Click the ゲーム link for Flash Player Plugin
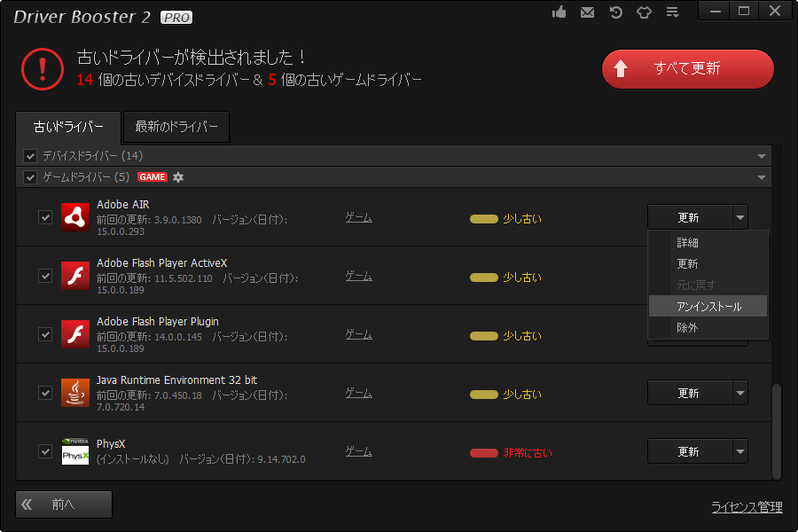This screenshot has width=798, height=532. (x=359, y=335)
